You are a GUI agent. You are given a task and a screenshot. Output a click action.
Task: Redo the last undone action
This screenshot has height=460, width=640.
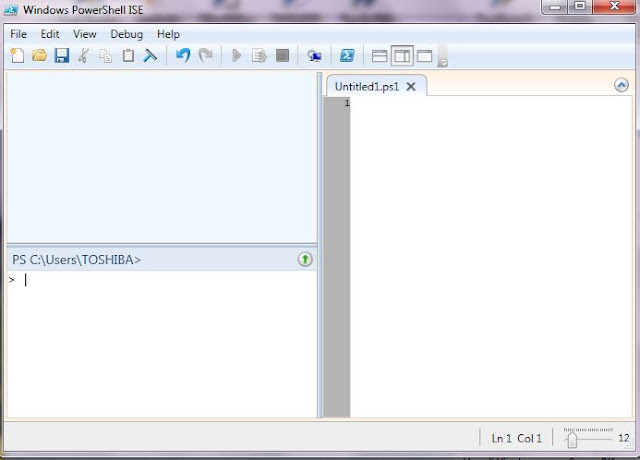pos(205,55)
